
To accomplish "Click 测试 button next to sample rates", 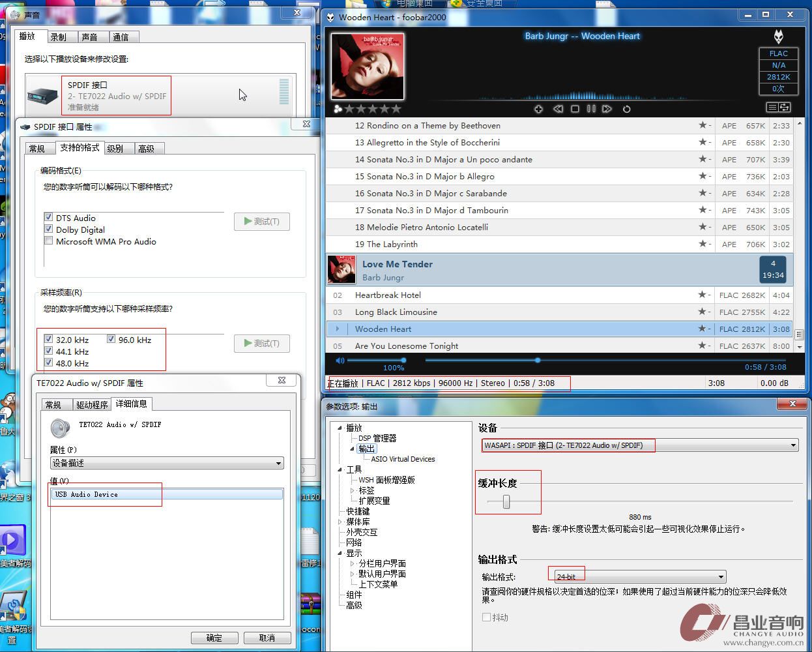I will pos(262,344).
